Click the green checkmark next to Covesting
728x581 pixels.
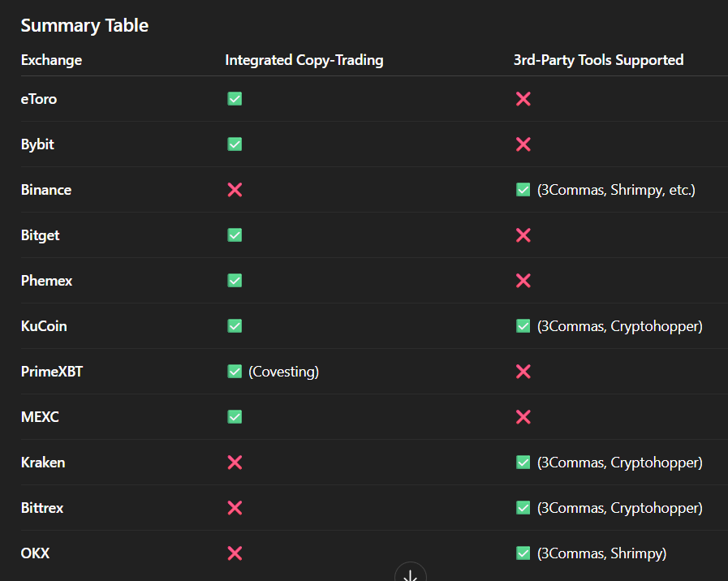pyautogui.click(x=235, y=372)
